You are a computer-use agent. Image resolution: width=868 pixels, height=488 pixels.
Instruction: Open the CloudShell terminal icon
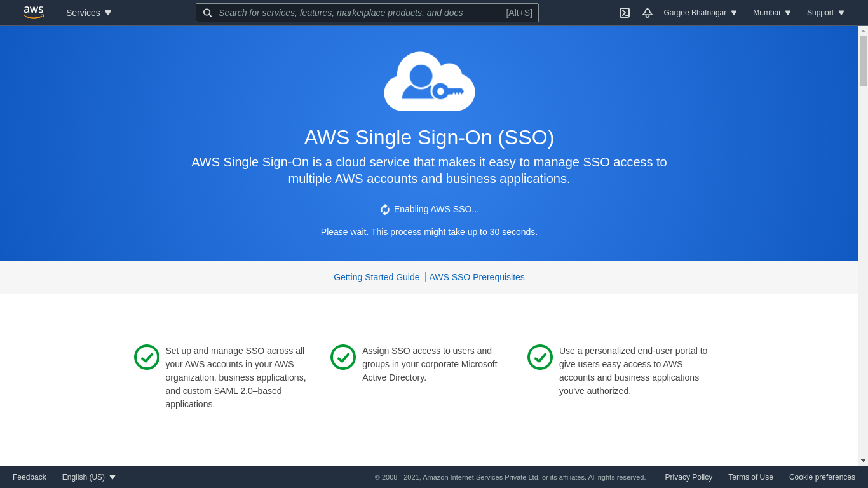(625, 13)
